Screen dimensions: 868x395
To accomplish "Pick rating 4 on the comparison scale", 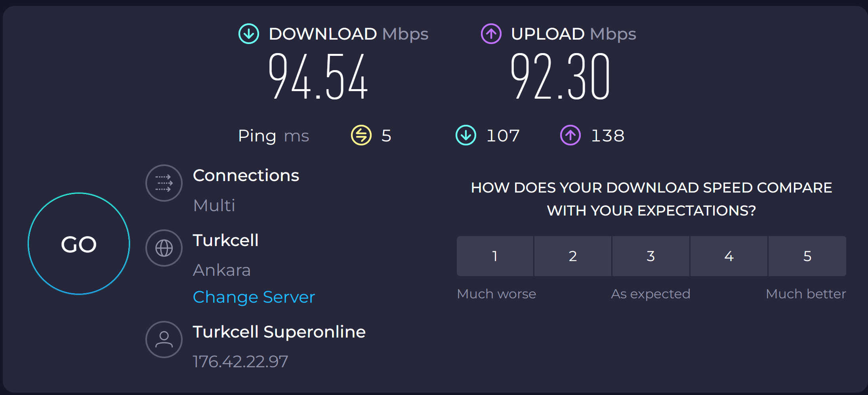I will 729,256.
